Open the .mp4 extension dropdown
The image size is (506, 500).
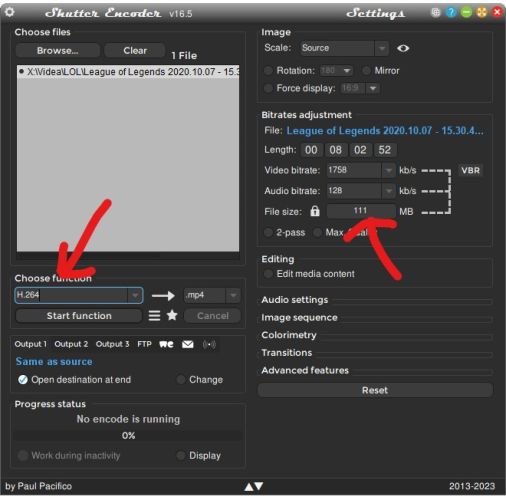coord(212,295)
